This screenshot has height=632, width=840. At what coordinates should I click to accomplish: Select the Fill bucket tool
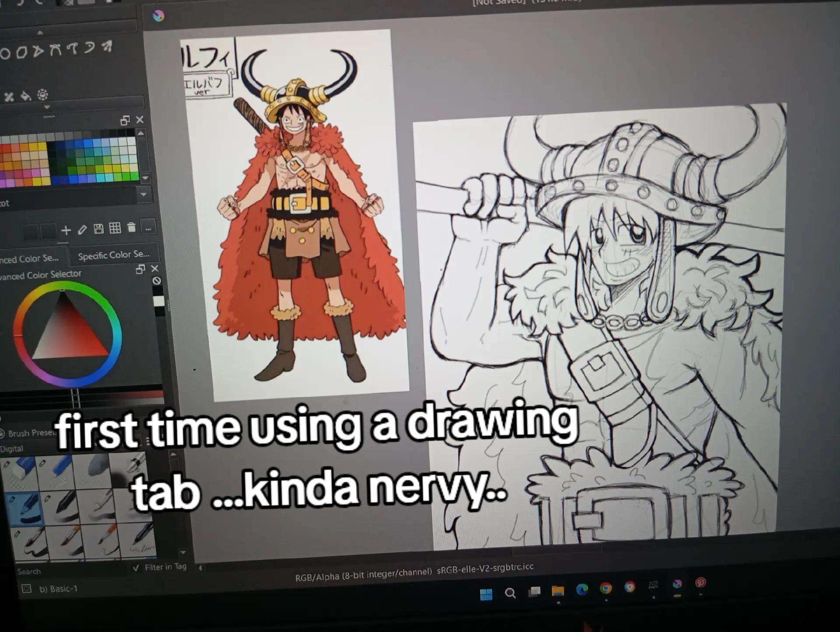[x=25, y=96]
